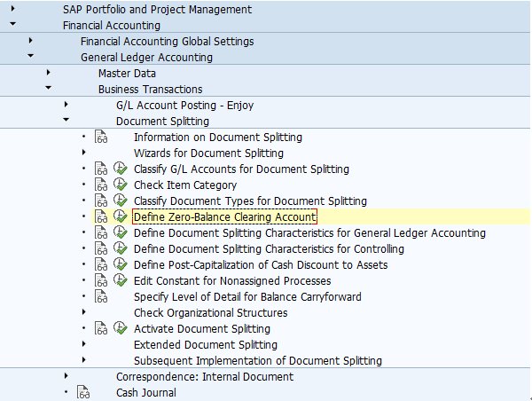
Task: Select Information on Document Splitting entry
Action: coord(218,138)
